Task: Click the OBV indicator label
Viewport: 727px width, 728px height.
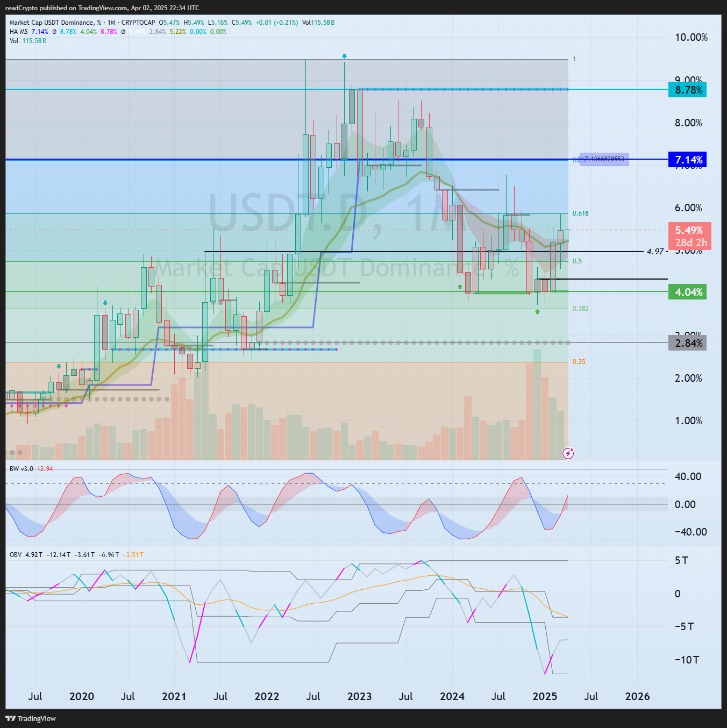Action: [16, 555]
